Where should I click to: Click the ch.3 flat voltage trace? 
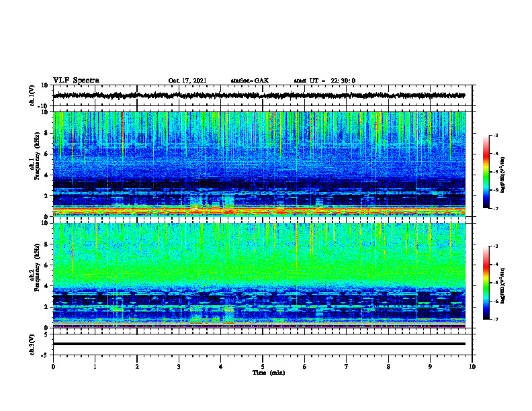pos(259,344)
